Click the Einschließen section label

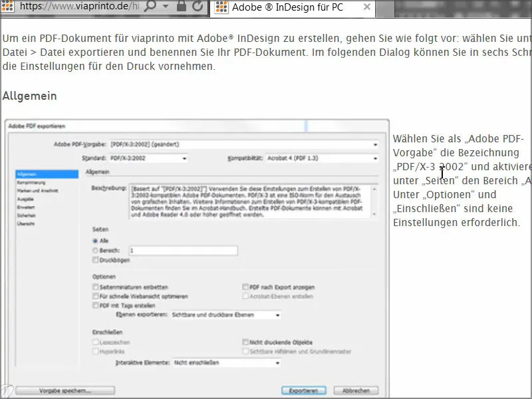pyautogui.click(x=108, y=332)
